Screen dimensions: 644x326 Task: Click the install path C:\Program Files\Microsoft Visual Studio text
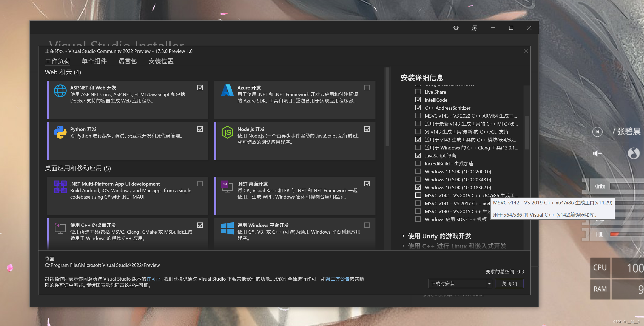[102, 265]
